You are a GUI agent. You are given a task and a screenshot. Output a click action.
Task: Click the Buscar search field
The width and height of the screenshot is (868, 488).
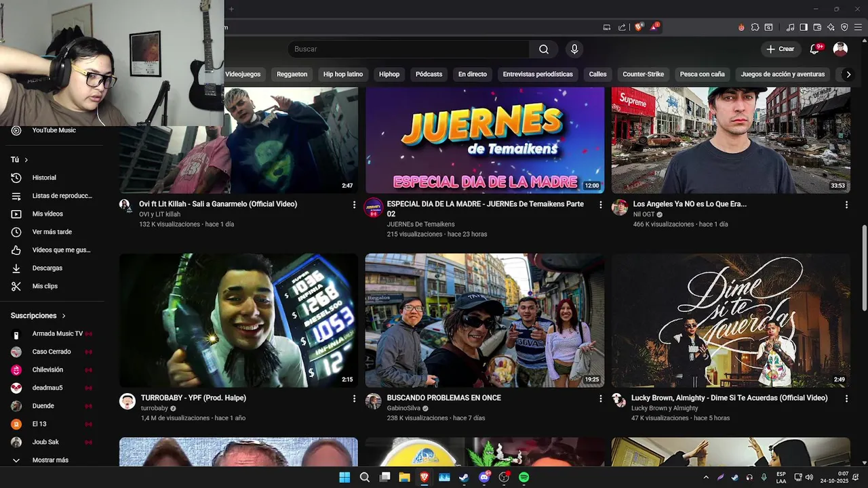coord(409,49)
